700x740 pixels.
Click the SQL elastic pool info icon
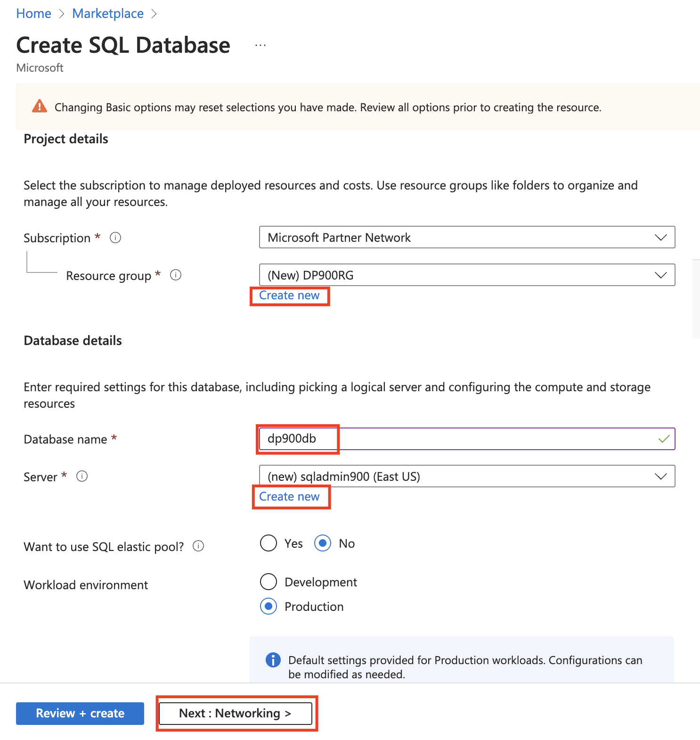(x=198, y=546)
